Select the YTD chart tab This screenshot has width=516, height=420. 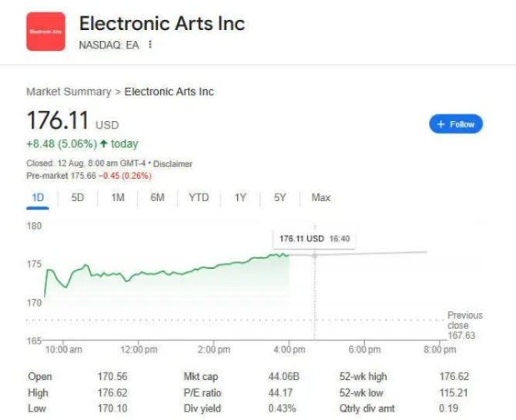tap(199, 198)
